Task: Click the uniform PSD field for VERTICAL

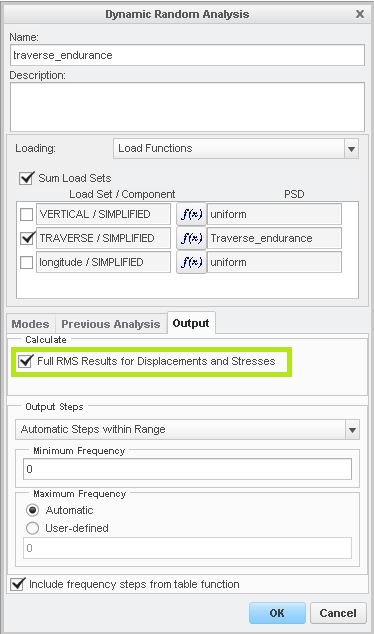Action: 274,214
